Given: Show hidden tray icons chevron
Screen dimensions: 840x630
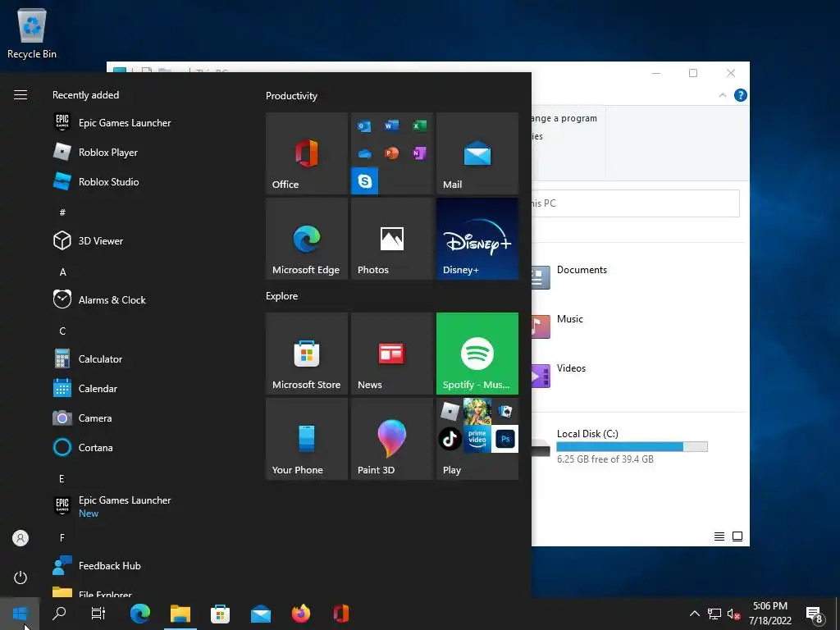Looking at the screenshot, I should point(694,614).
